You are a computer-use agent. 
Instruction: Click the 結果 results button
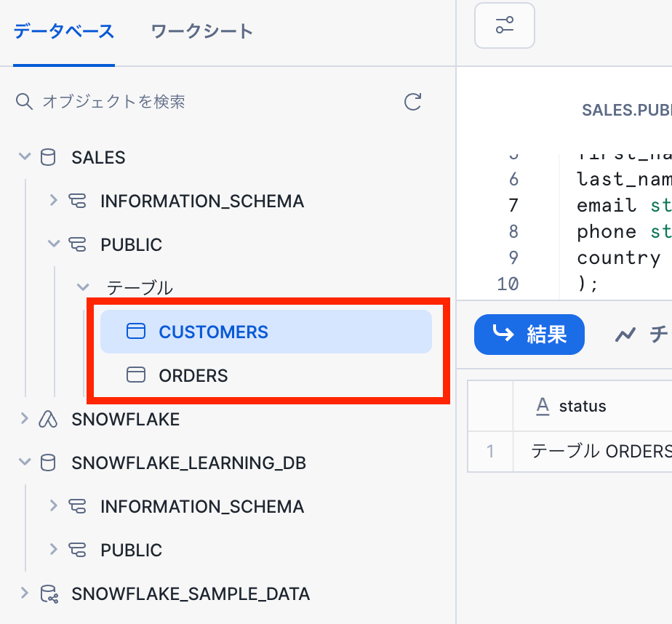(529, 335)
